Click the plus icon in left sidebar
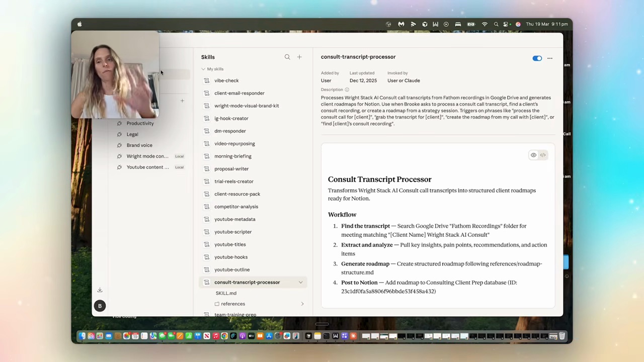This screenshot has width=644, height=362. tap(182, 101)
